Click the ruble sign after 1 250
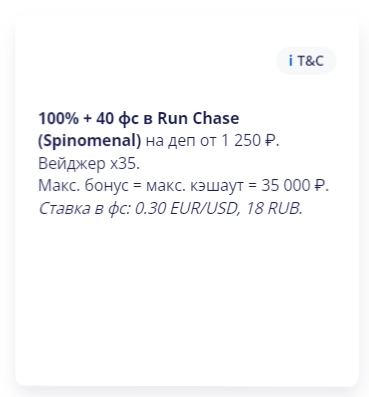The height and width of the screenshot is (397, 369). (271, 141)
